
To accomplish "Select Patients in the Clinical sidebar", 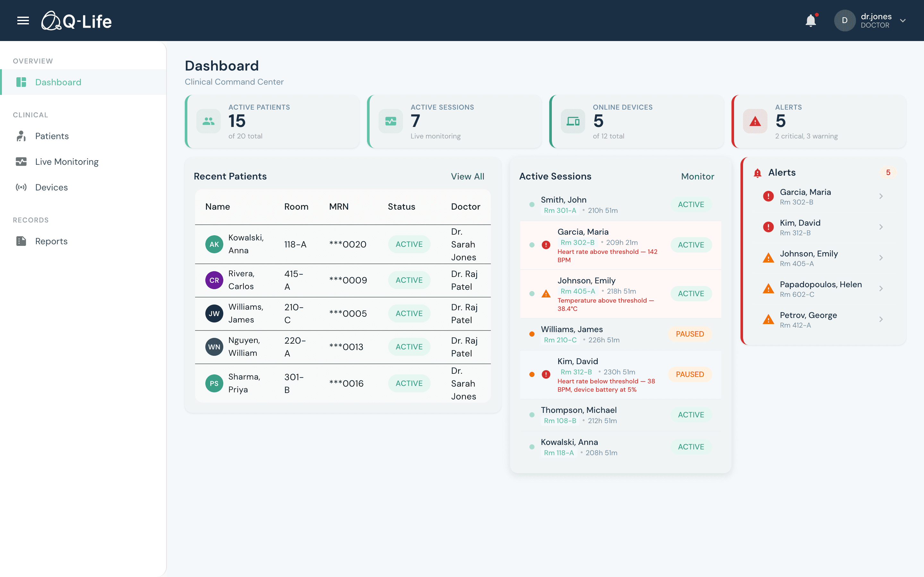I will (x=52, y=136).
